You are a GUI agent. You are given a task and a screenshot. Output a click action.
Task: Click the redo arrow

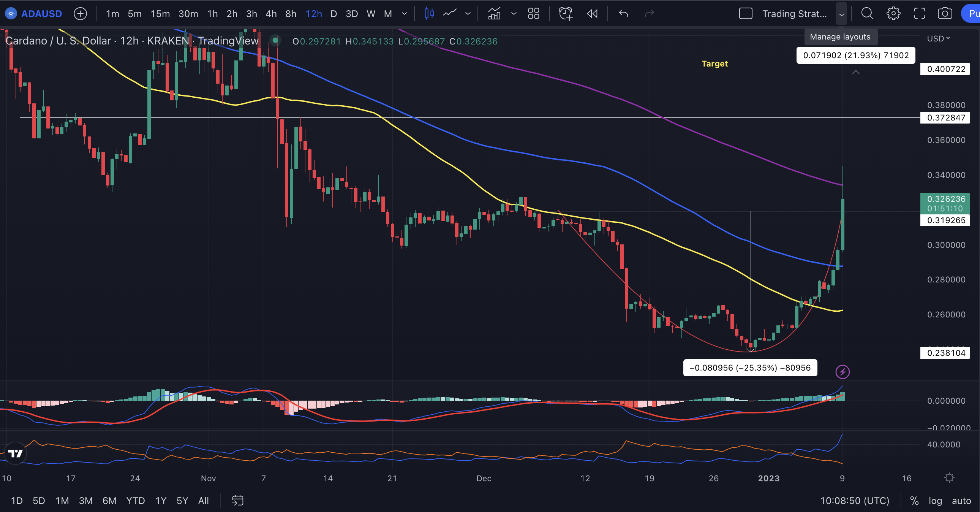(x=650, y=14)
